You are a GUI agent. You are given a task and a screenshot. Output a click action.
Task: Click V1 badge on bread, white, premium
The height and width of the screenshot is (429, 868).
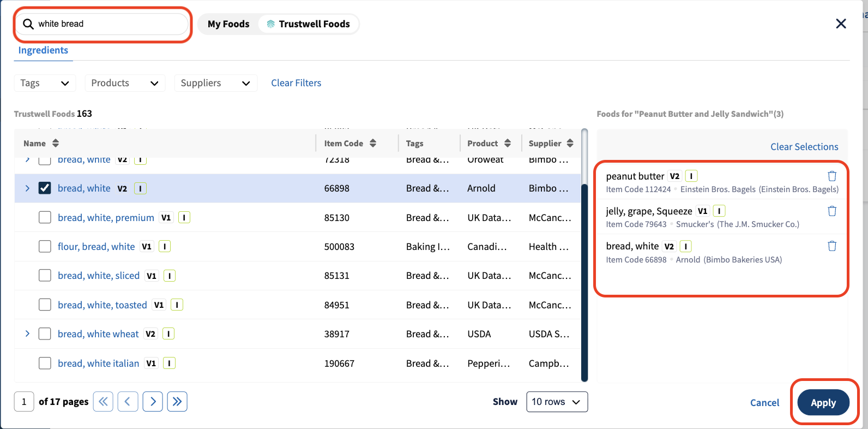tap(166, 217)
